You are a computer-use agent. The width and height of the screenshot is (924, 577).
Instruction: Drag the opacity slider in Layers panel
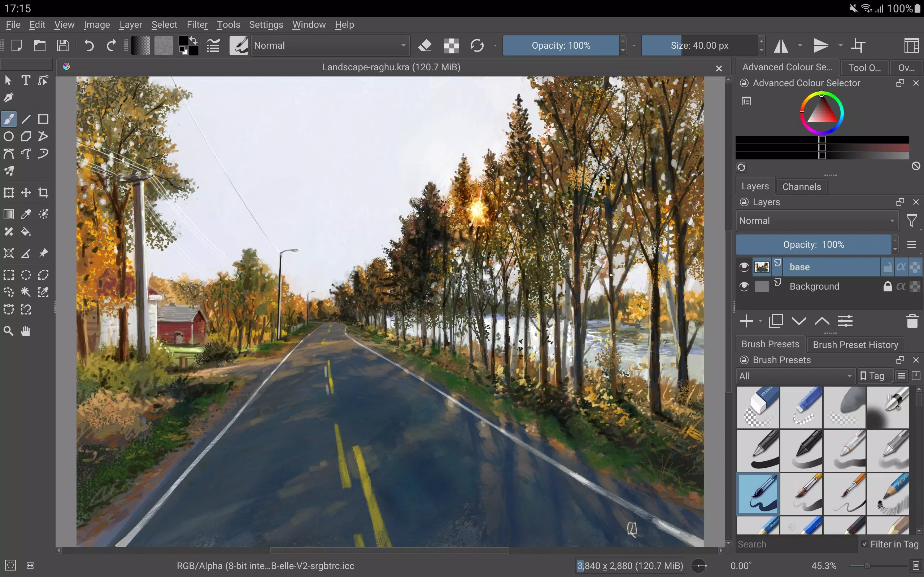click(x=814, y=244)
